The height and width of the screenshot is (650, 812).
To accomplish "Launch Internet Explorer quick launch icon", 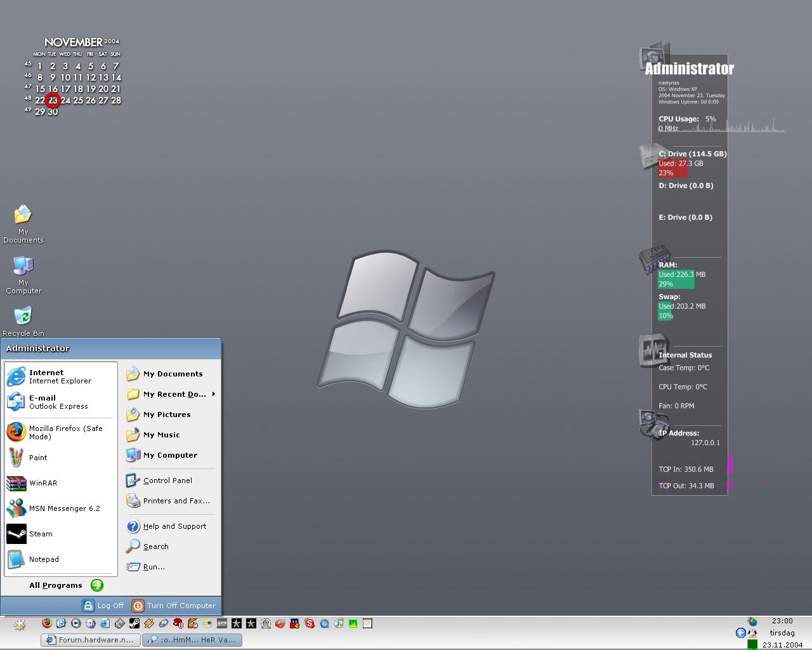I will pos(105,623).
